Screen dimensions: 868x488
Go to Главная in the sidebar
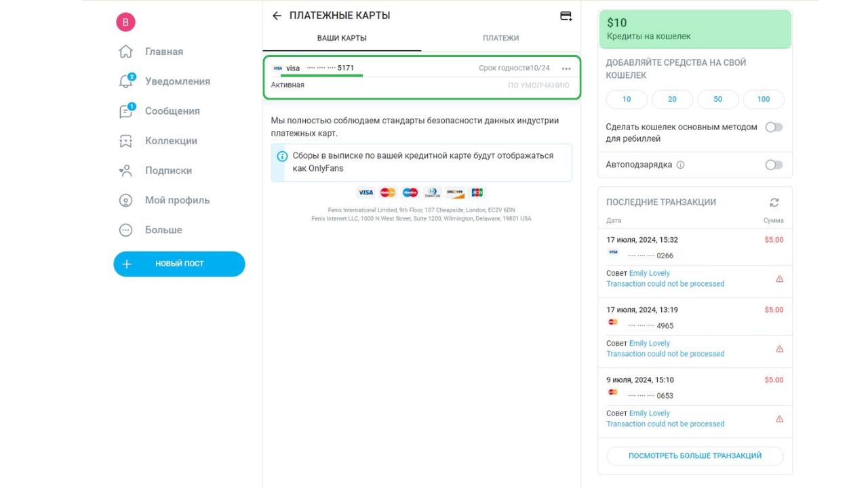point(163,52)
